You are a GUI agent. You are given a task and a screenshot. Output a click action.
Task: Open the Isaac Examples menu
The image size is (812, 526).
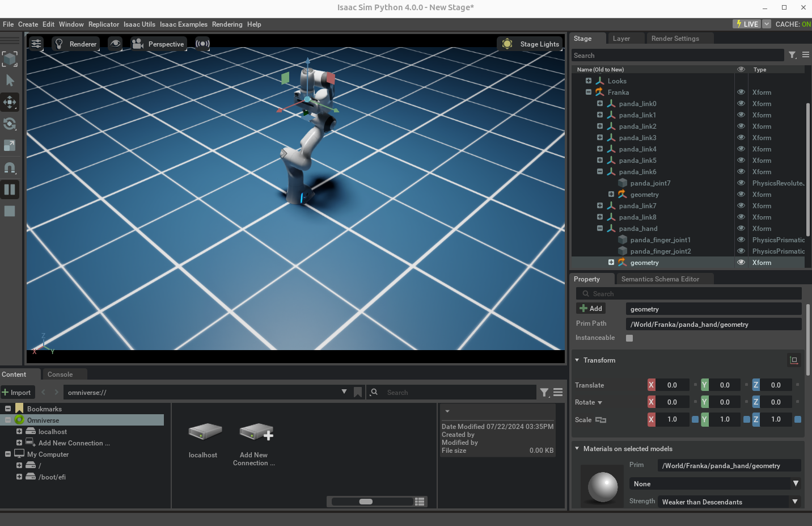point(183,24)
